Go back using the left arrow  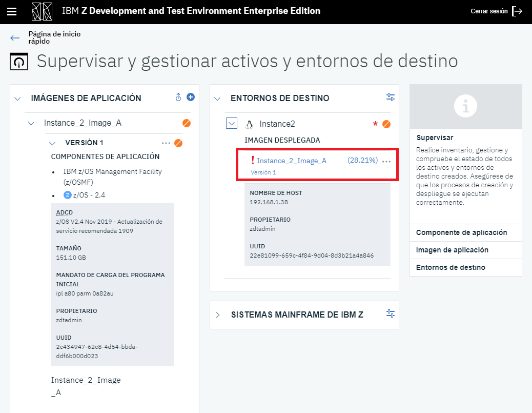click(15, 37)
